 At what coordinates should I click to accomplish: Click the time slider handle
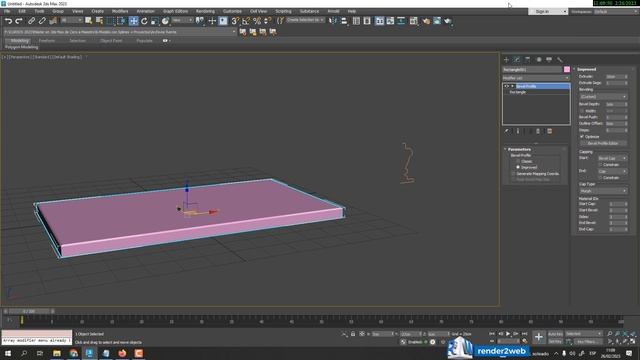coord(29,311)
